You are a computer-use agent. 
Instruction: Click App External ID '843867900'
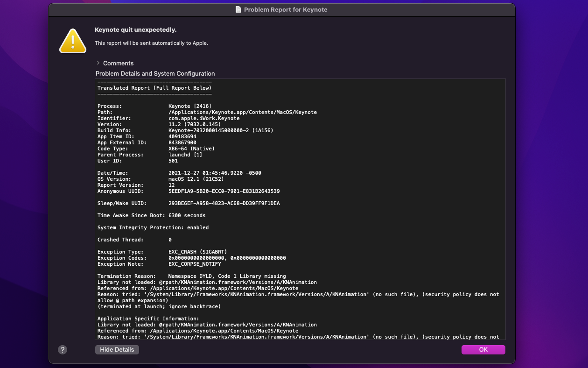click(x=182, y=142)
